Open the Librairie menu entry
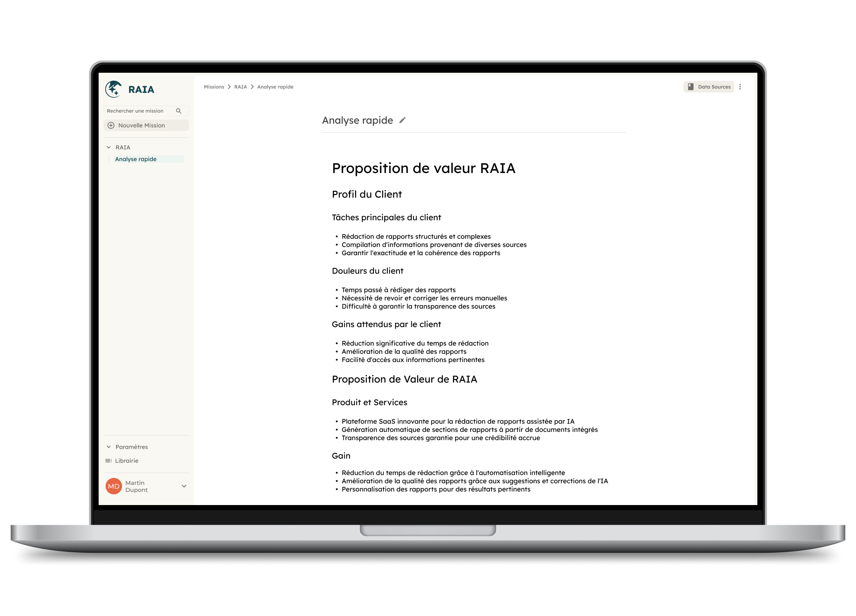 click(127, 461)
